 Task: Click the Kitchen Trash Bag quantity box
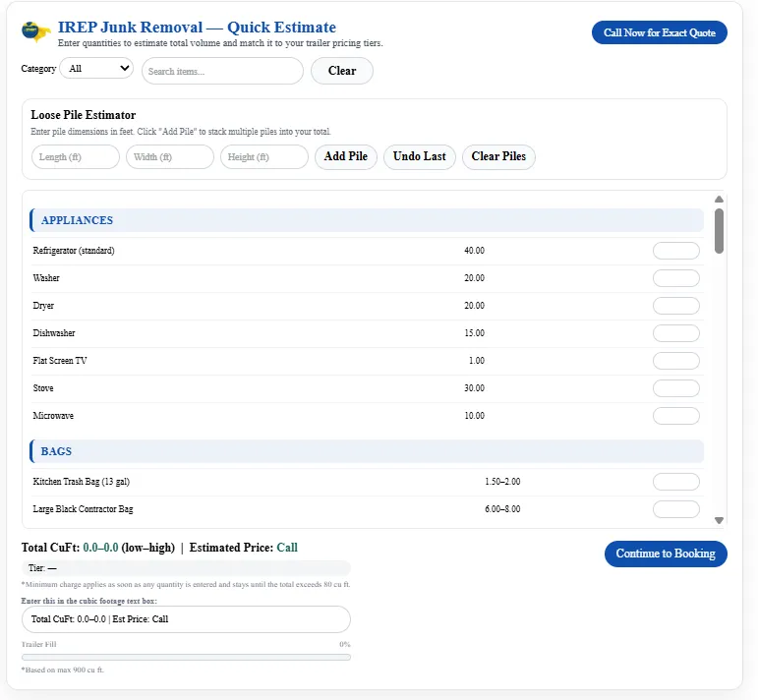pyautogui.click(x=675, y=482)
